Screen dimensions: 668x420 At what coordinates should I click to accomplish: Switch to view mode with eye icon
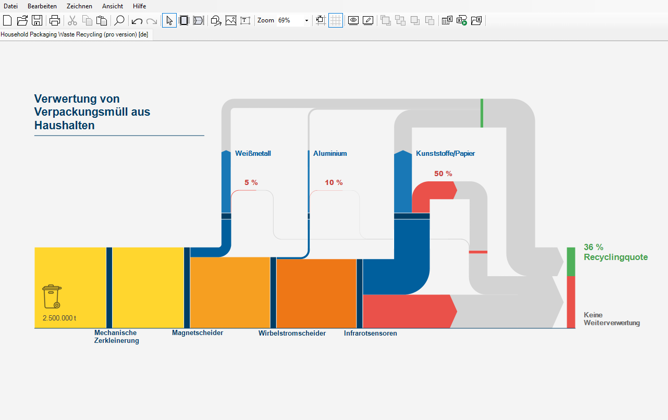coord(353,20)
